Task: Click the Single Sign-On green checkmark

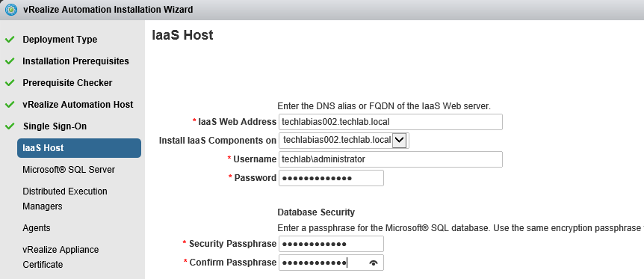Action: (x=10, y=126)
